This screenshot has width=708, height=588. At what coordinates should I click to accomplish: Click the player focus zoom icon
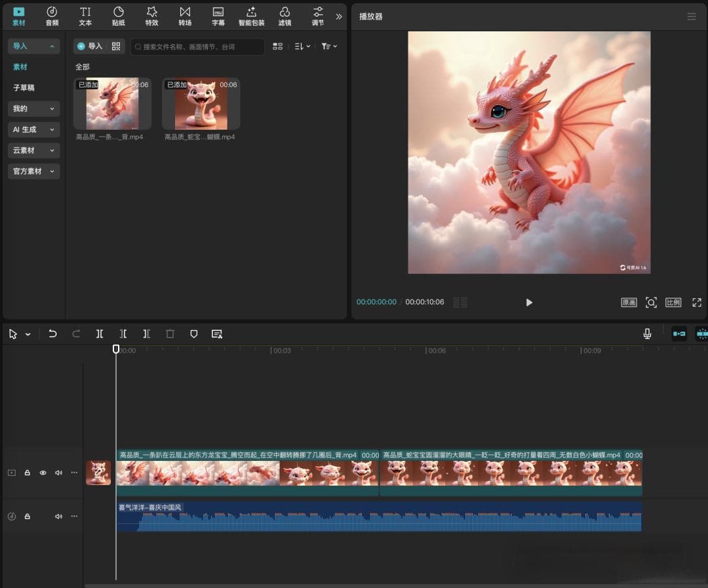[651, 302]
